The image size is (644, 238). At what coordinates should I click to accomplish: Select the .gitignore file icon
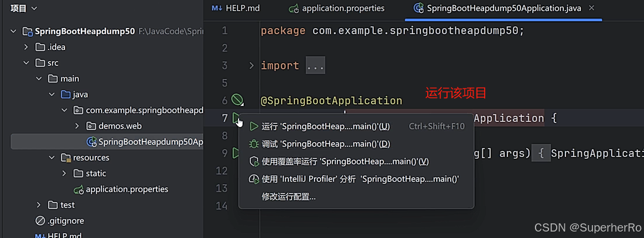(40, 221)
